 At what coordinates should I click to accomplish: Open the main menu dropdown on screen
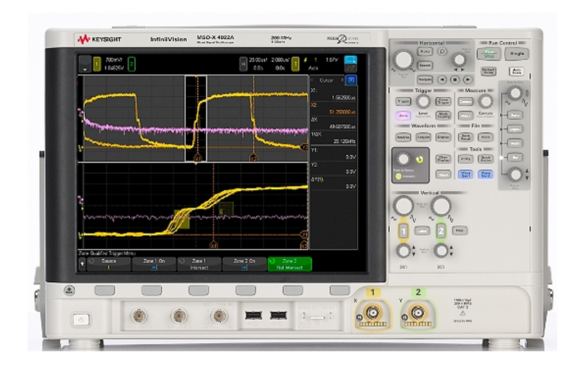[85, 64]
